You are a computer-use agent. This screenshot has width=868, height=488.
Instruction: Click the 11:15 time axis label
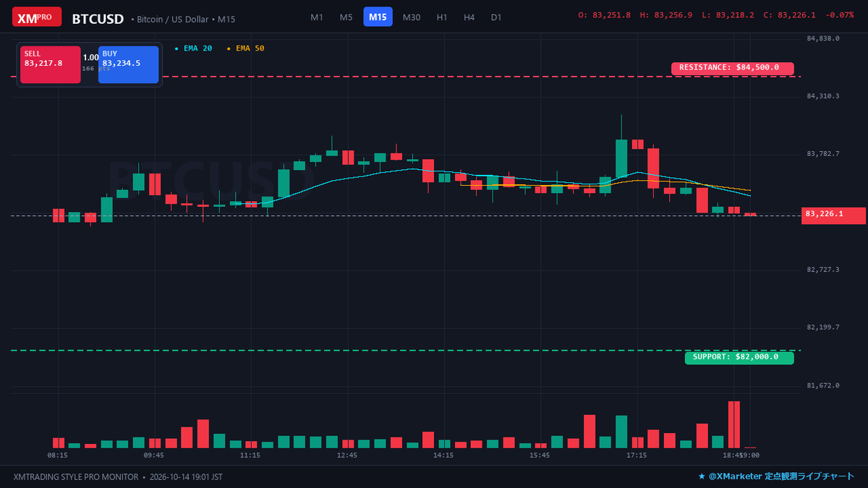(250, 455)
